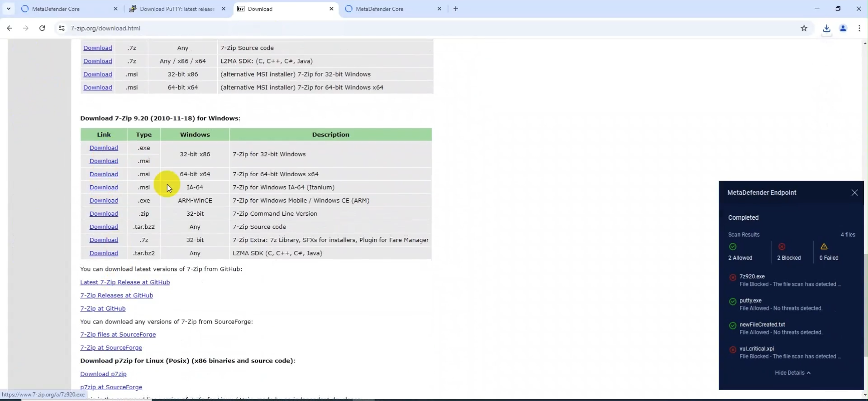The height and width of the screenshot is (401, 868).
Task: Open the tab search dropdown arrow
Action: click(x=9, y=9)
